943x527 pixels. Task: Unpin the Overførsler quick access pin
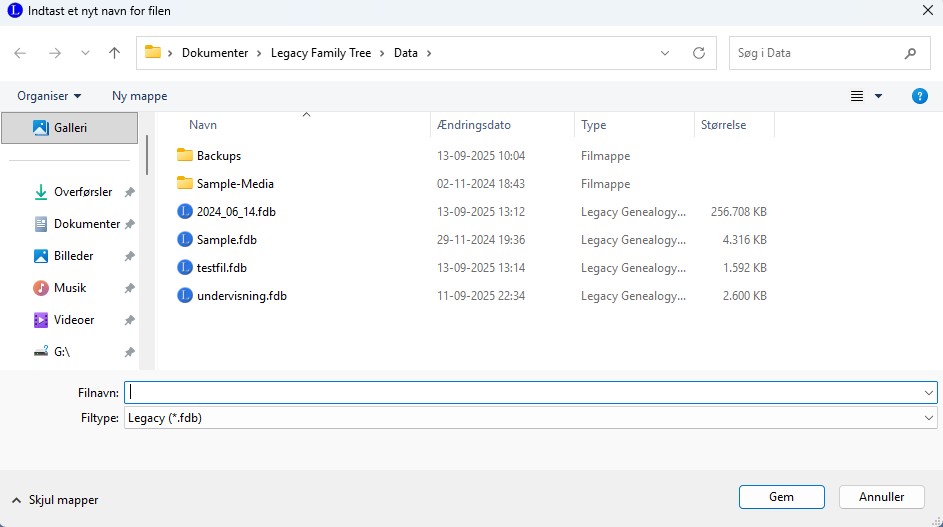click(129, 192)
